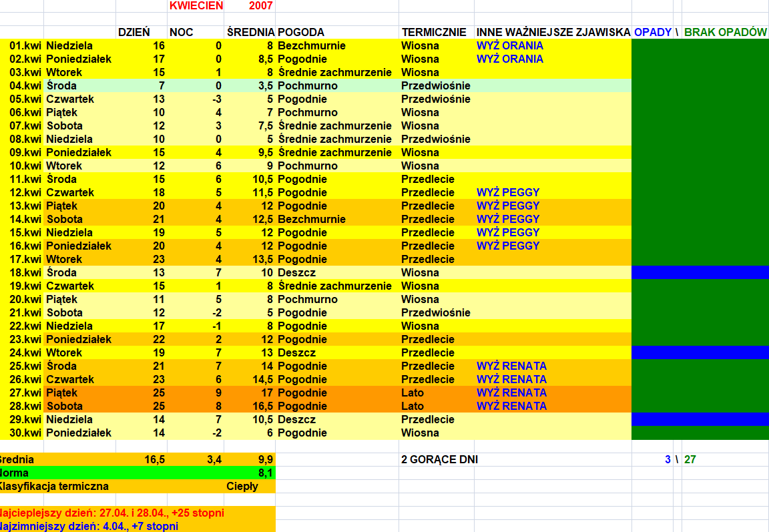
Task: Select the blue OPADY header cell
Action: 652,32
